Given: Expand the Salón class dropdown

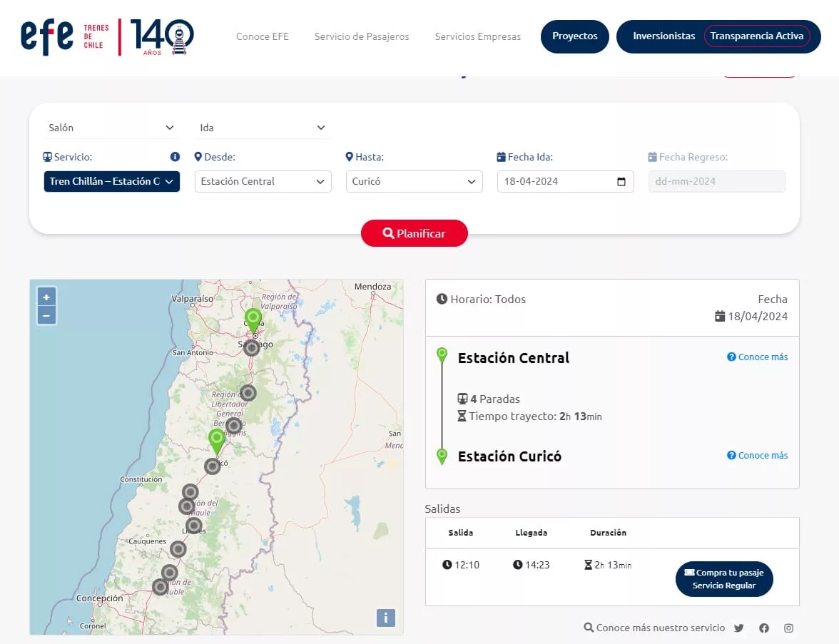Looking at the screenshot, I should coord(111,128).
